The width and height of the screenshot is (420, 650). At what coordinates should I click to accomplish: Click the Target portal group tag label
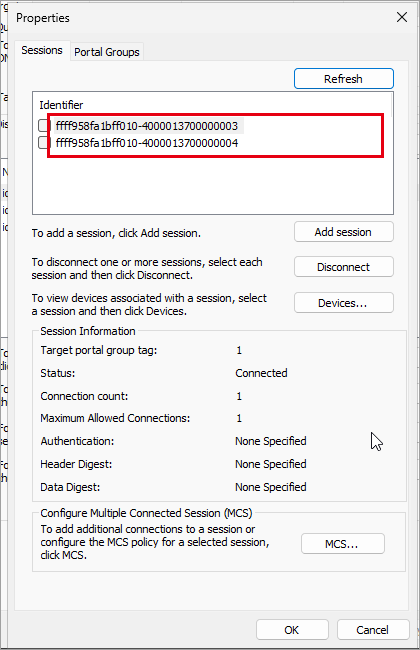coord(99,350)
